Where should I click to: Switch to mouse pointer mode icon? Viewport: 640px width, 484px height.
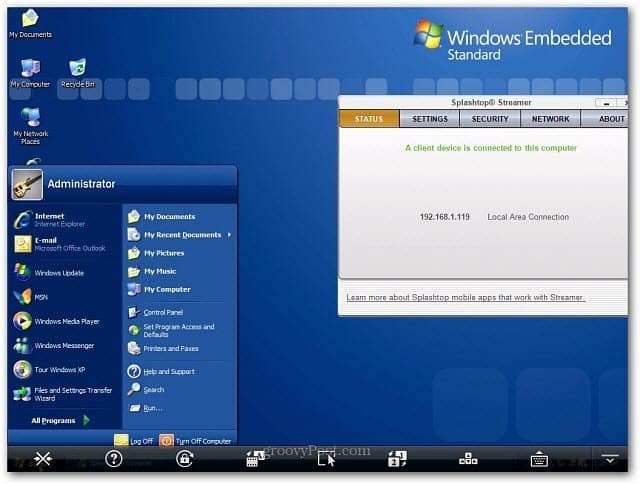coord(327,459)
